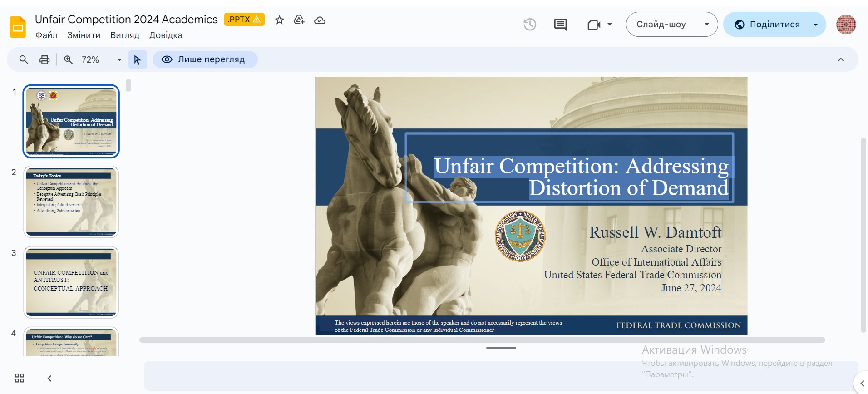
Task: Open the grid view icon
Action: pos(20,378)
